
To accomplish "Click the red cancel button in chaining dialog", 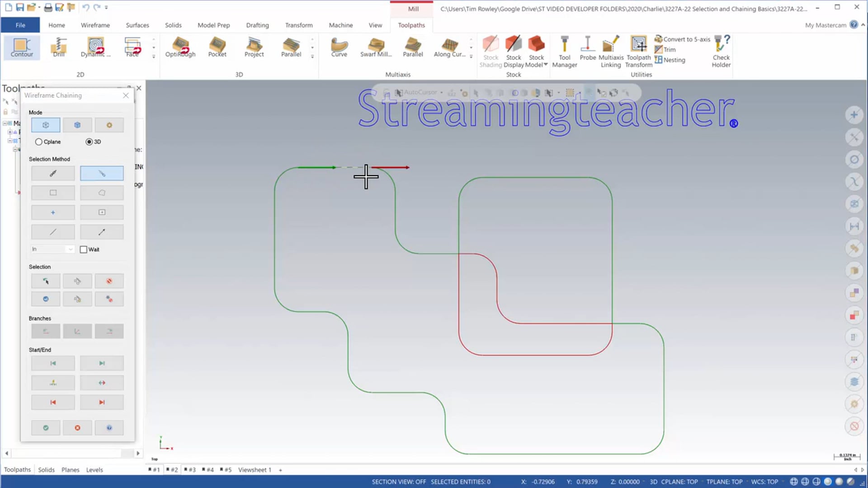I will pyautogui.click(x=77, y=428).
